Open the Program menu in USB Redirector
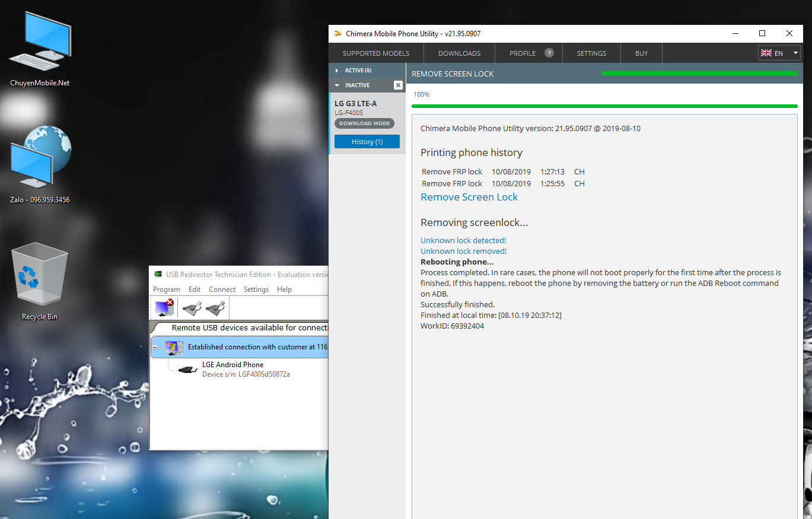This screenshot has height=519, width=812. (167, 289)
